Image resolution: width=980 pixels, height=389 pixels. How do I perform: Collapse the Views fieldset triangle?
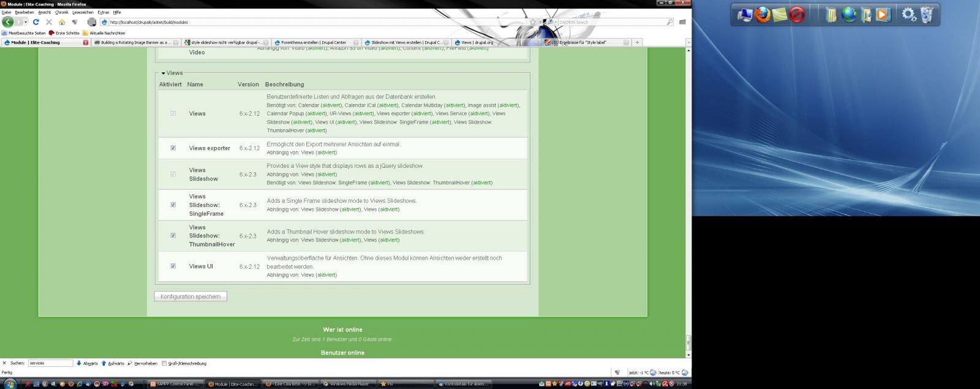tap(164, 73)
